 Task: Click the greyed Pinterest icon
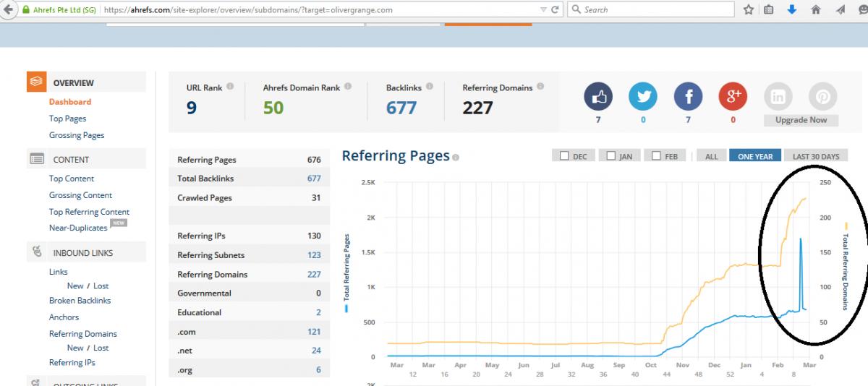pos(823,97)
